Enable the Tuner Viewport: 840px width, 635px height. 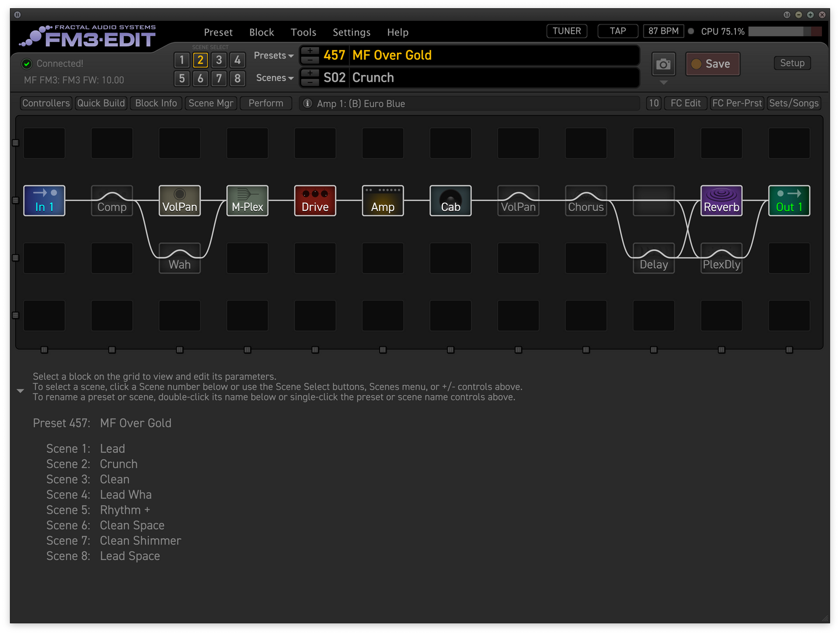566,31
